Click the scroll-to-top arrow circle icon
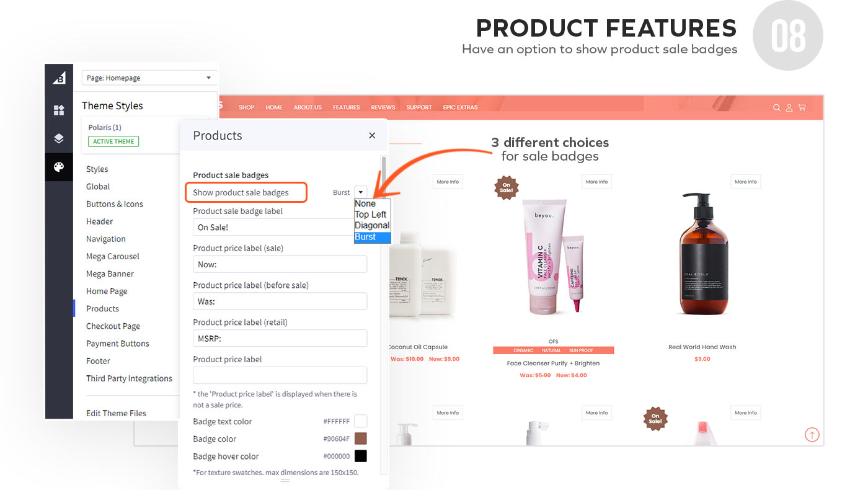Image resolution: width=868 pixels, height=490 pixels. click(x=812, y=435)
